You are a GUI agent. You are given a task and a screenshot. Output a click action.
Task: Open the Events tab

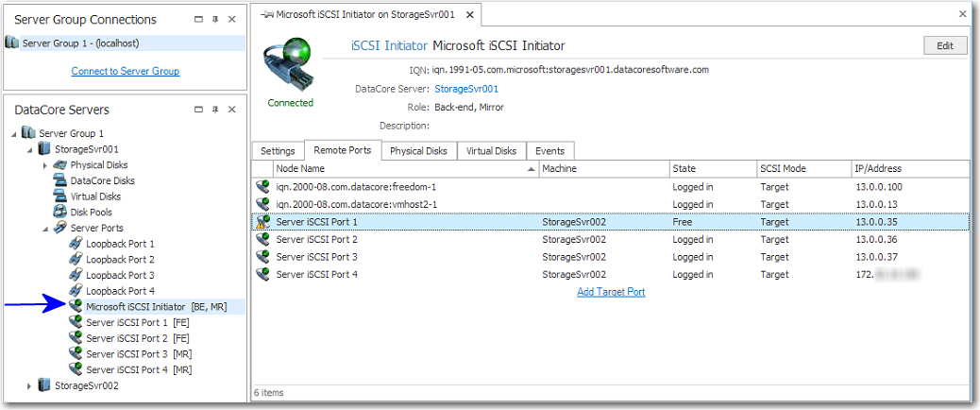(x=550, y=150)
